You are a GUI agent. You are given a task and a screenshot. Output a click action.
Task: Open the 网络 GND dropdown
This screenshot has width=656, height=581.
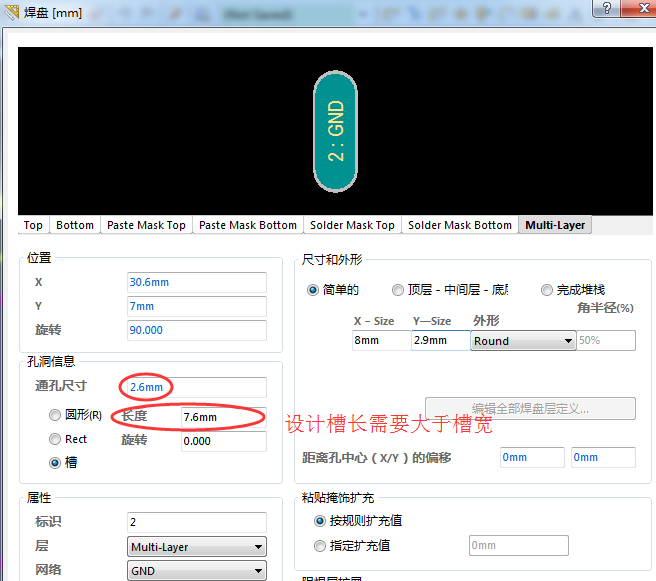pyautogui.click(x=197, y=571)
